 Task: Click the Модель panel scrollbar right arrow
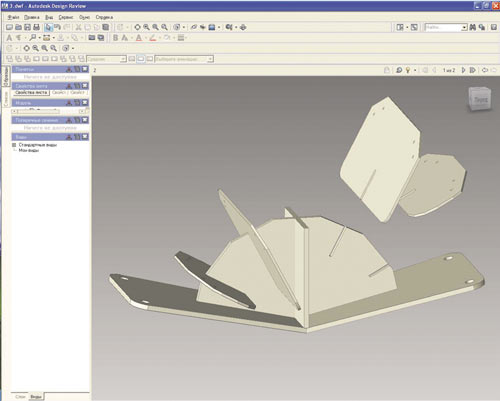82,111
